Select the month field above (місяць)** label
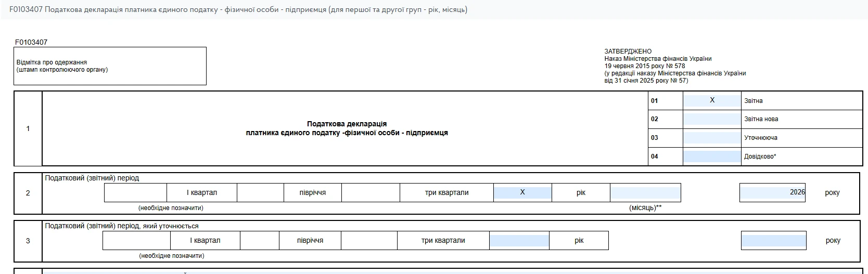 click(x=645, y=192)
